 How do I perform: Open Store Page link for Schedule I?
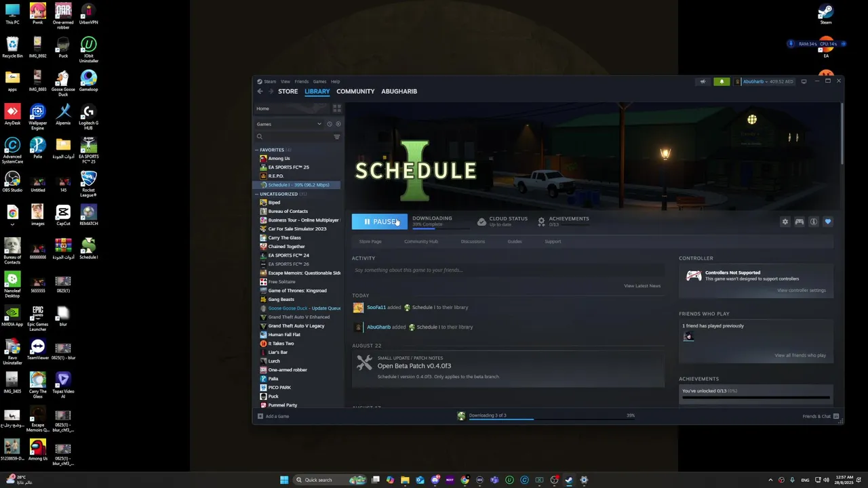(370, 241)
